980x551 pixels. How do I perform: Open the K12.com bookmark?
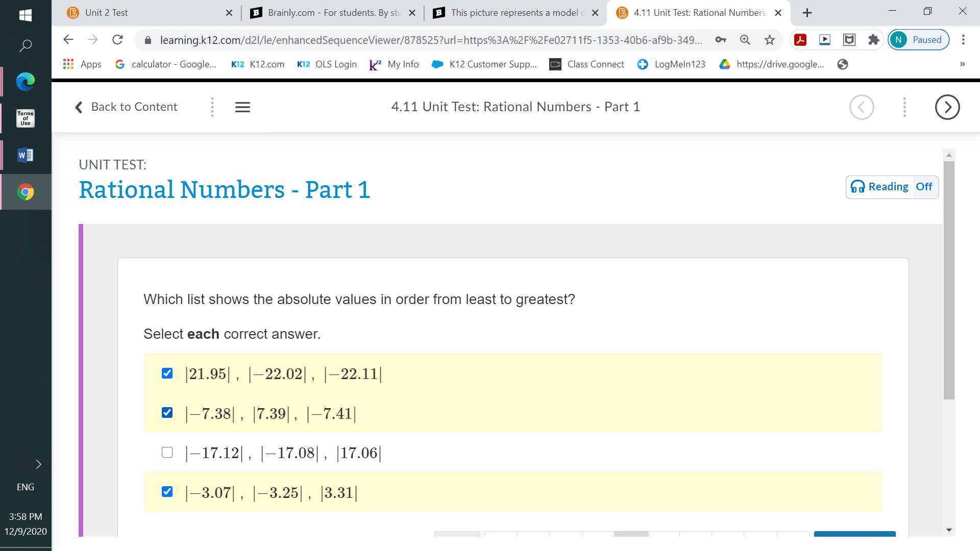point(258,64)
